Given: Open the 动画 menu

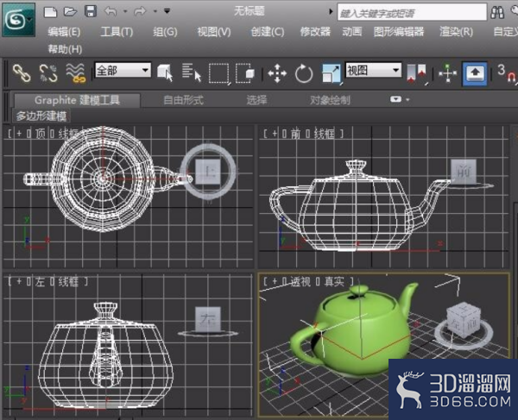Looking at the screenshot, I should [352, 32].
